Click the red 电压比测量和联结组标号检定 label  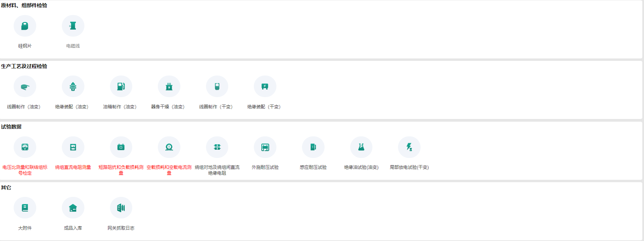tap(25, 170)
